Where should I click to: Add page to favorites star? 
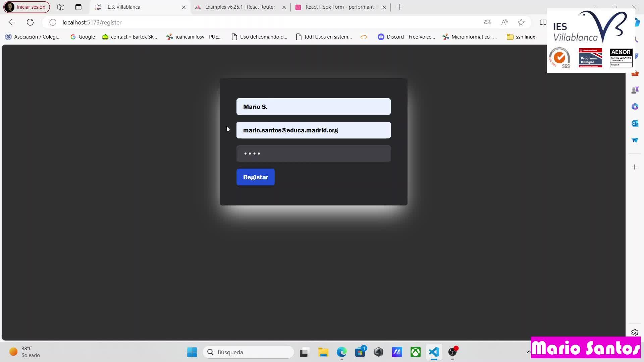[x=521, y=22]
